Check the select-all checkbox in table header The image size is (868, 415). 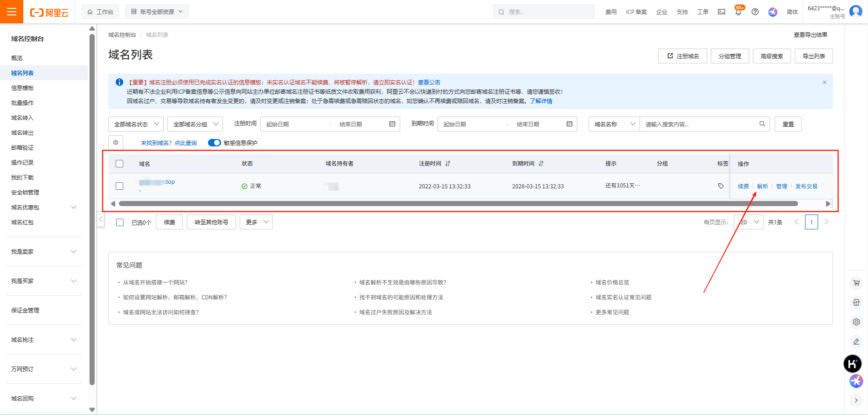click(119, 164)
